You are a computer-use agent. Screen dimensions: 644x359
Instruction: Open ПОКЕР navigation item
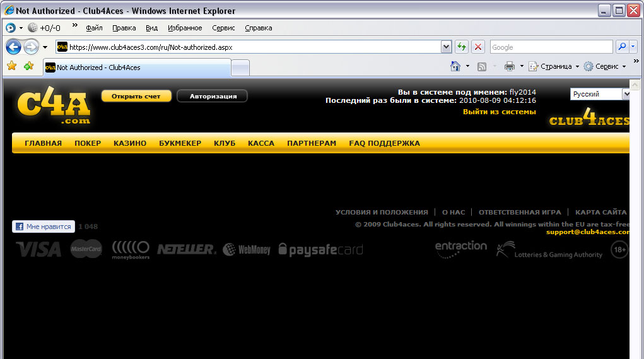tap(88, 143)
